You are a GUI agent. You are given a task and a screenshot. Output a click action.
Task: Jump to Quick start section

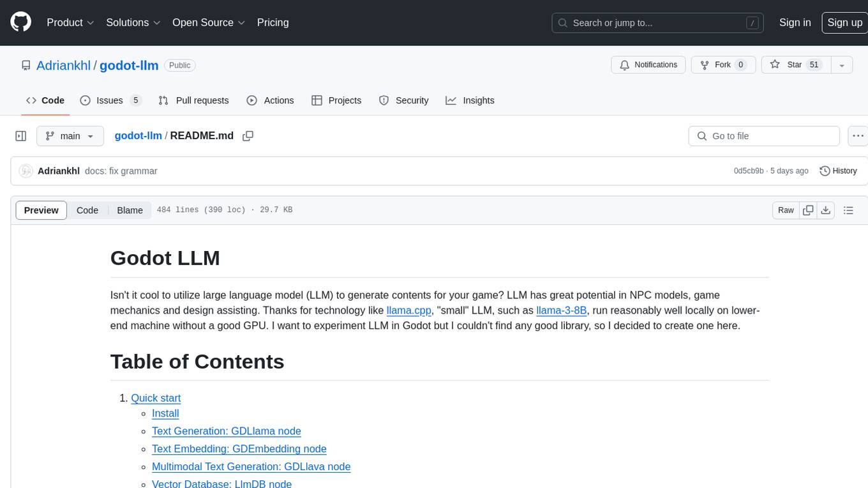156,398
